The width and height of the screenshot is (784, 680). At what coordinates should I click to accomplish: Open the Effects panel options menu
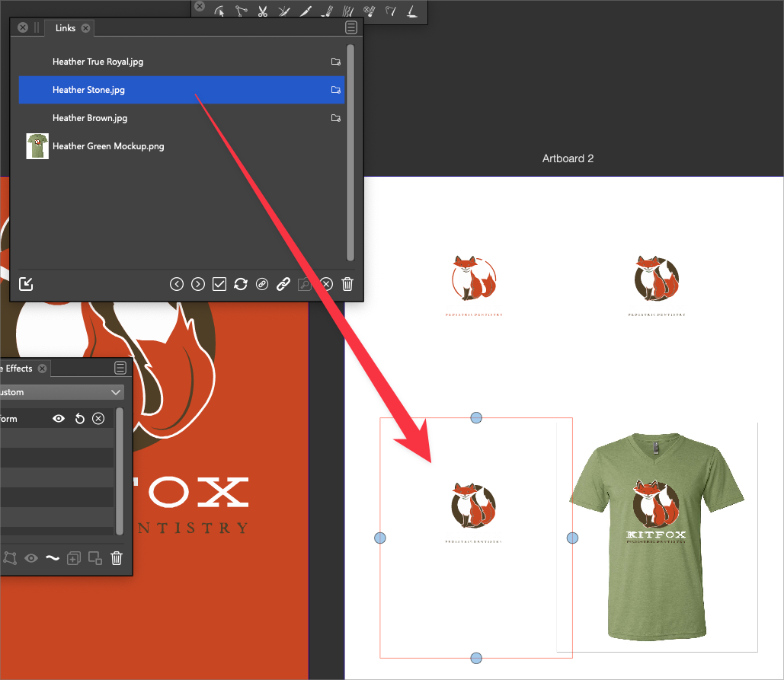pyautogui.click(x=120, y=369)
